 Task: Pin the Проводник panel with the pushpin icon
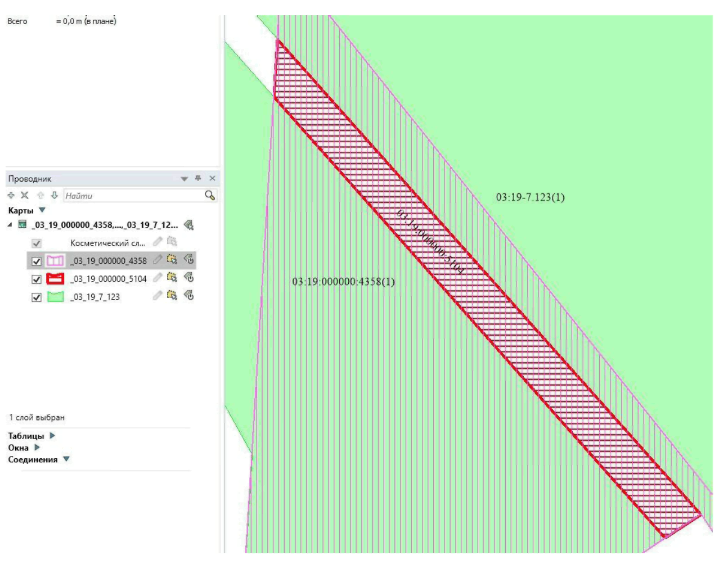(x=197, y=178)
